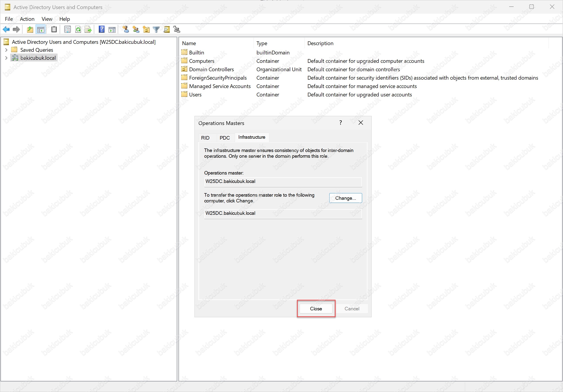Click the Builtin folder icon
The width and height of the screenshot is (563, 392).
click(184, 52)
